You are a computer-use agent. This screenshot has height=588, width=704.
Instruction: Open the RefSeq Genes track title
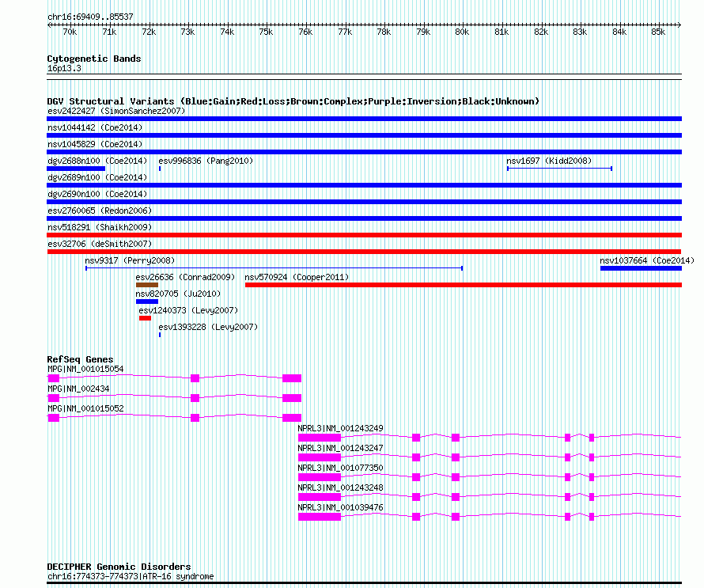click(x=80, y=359)
